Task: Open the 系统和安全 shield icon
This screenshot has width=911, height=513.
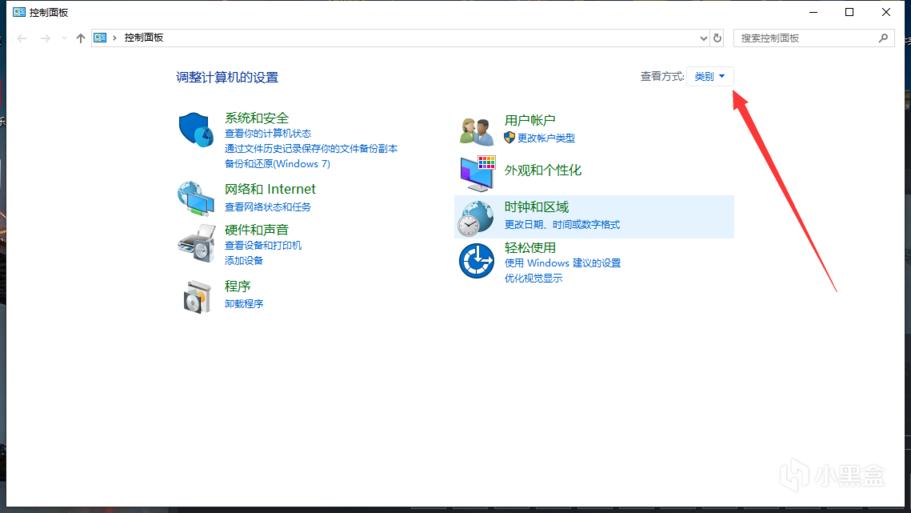Action: click(196, 130)
